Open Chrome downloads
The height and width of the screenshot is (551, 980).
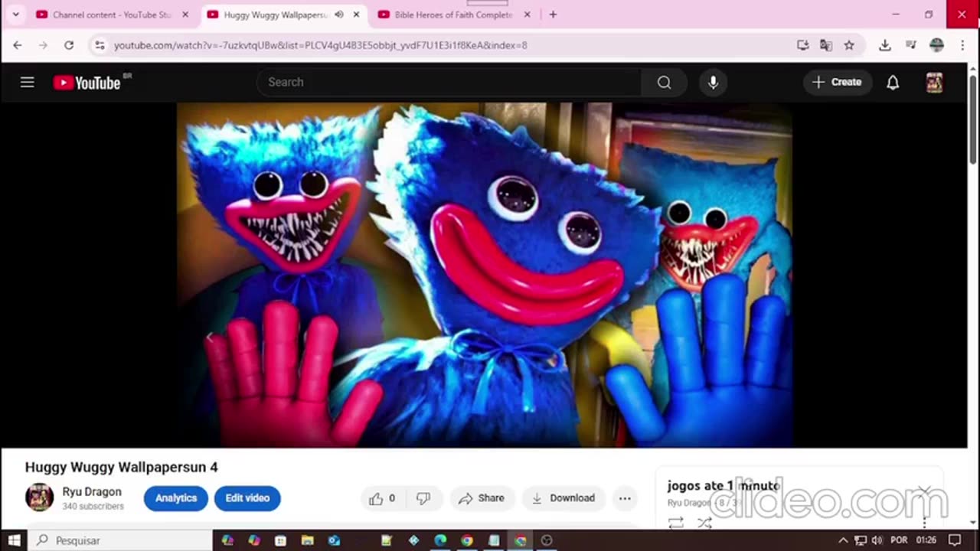(x=884, y=45)
